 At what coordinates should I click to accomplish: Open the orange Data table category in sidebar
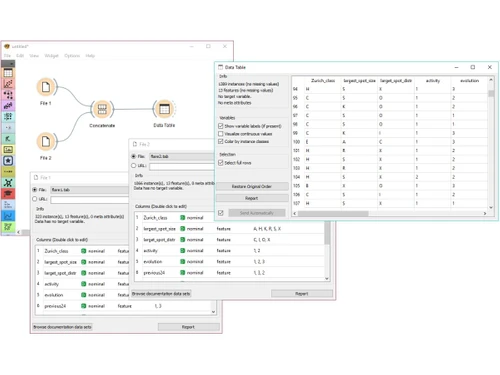(8, 73)
